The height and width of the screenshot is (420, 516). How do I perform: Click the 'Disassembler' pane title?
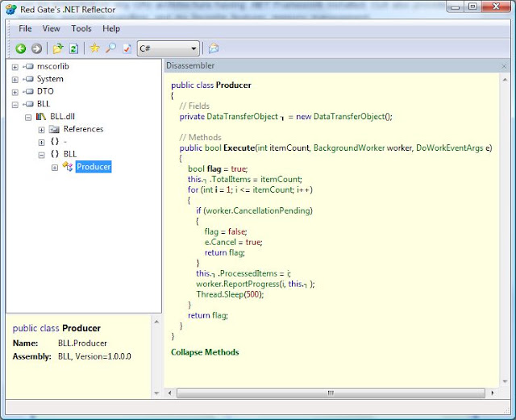190,65
